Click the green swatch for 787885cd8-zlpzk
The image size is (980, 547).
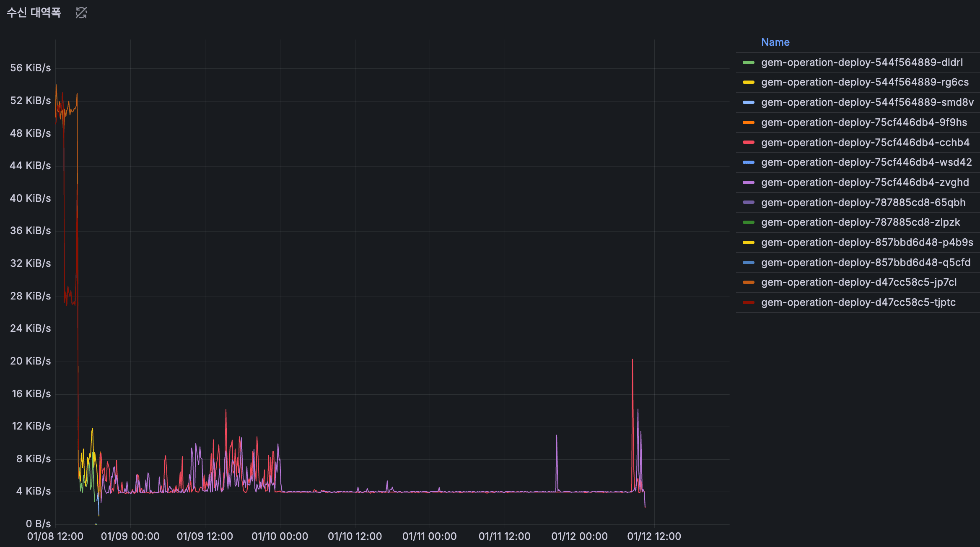tap(748, 222)
